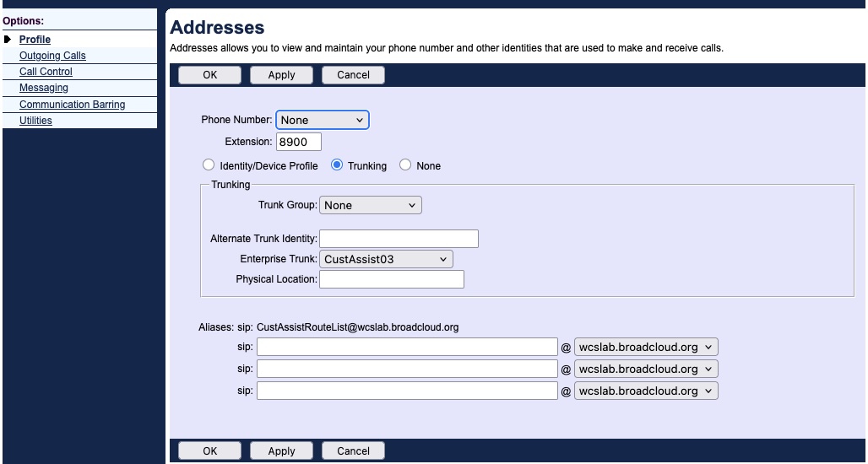Click the CustAssistRouteList@wcslab.broadcloud.org alias text
The image size is (868, 464).
tap(358, 326)
